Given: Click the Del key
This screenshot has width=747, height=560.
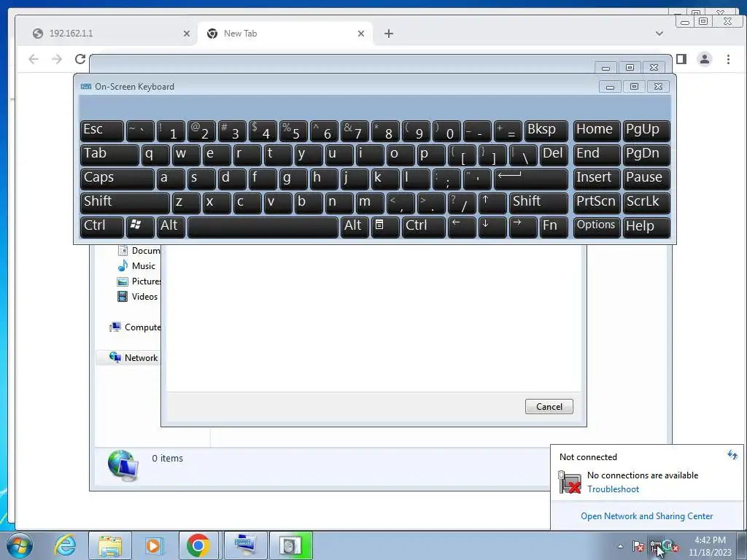Looking at the screenshot, I should pyautogui.click(x=554, y=155).
